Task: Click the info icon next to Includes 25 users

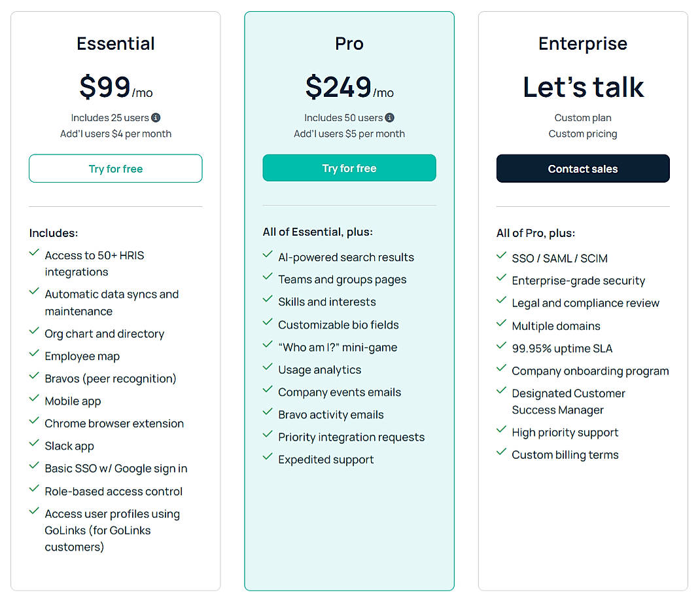Action: (x=156, y=118)
